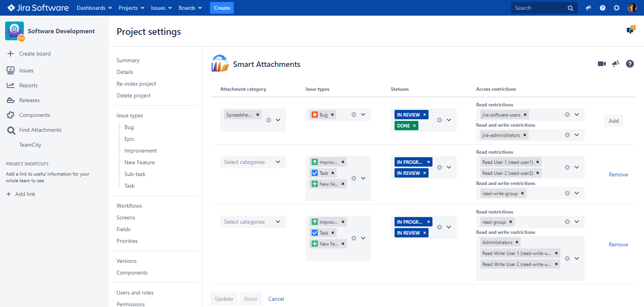Click the video camera icon in Smart Attachments
Viewport: 644px width, 307px height.
click(601, 64)
